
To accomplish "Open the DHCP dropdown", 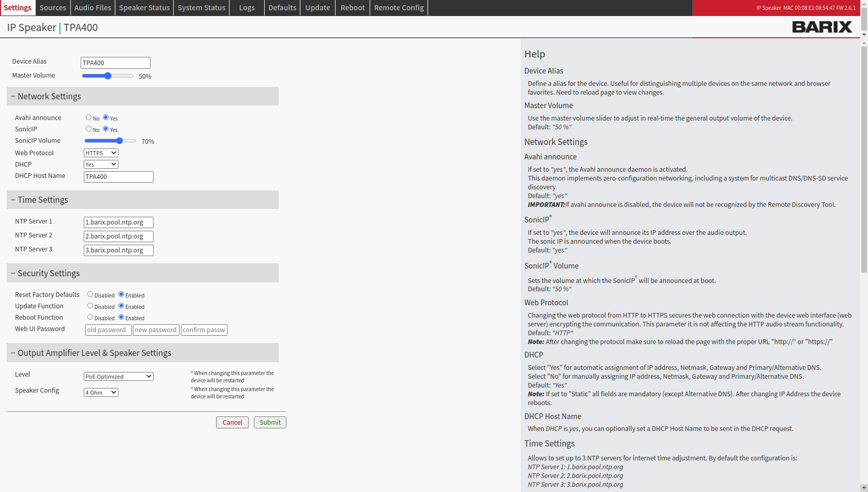I will (x=101, y=165).
